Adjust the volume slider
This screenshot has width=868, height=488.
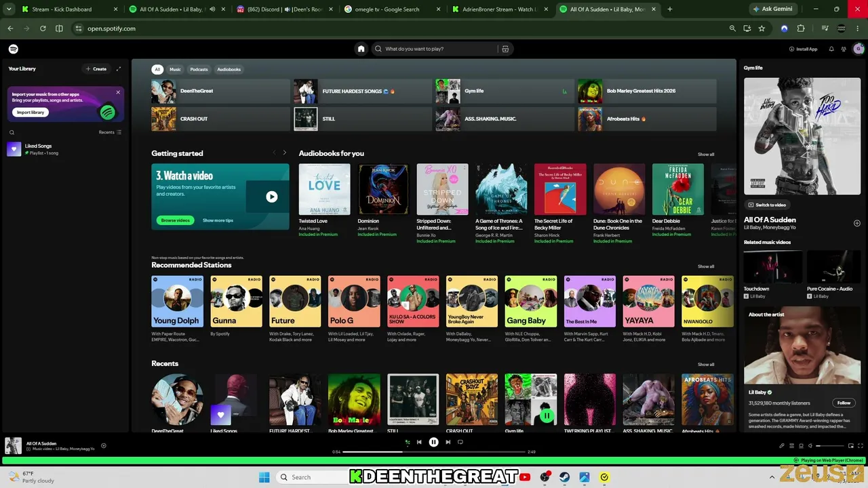point(829,446)
